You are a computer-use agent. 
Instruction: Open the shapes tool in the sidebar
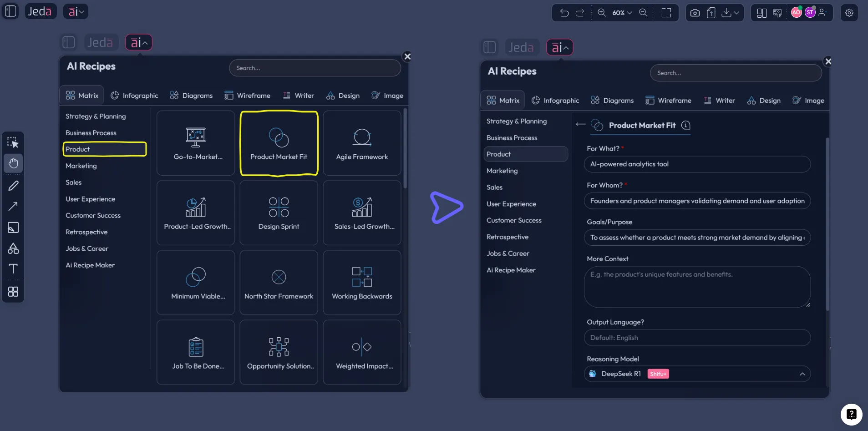(x=13, y=248)
